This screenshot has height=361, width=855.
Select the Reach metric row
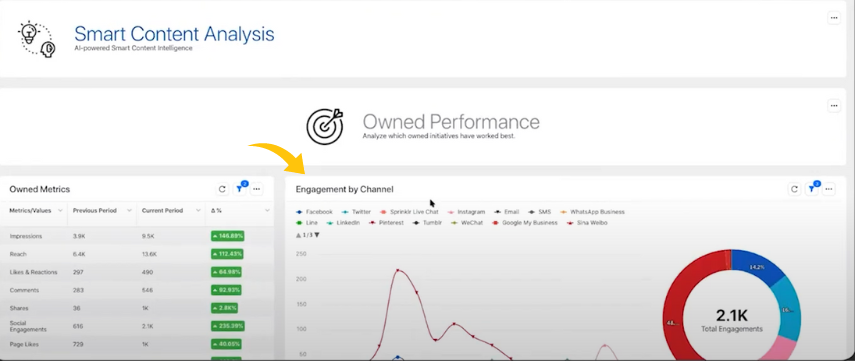[137, 254]
